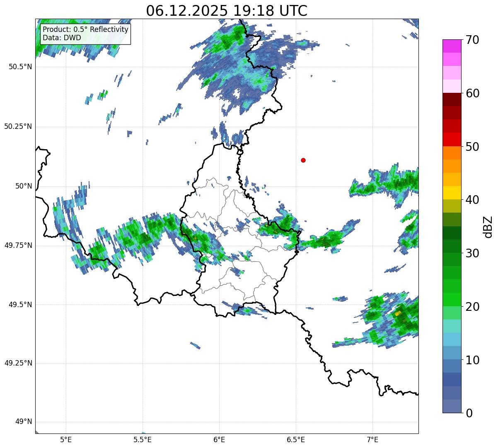Click the 'Data: DWD' label

(62, 38)
